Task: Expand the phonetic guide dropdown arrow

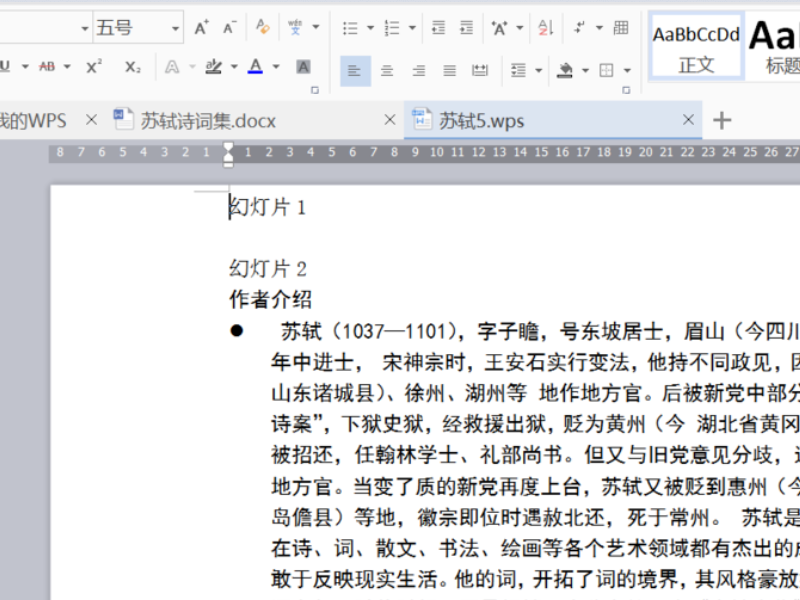Action: coord(316,27)
